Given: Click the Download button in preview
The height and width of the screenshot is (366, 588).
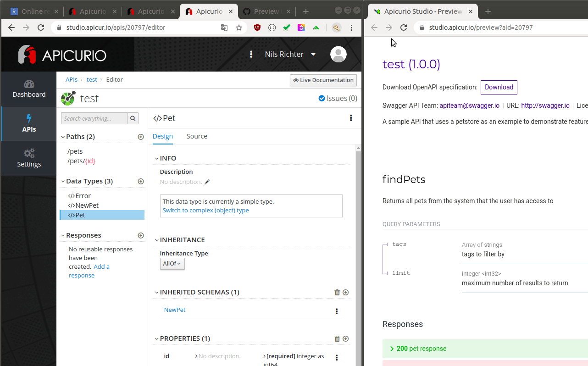Looking at the screenshot, I should 499,87.
